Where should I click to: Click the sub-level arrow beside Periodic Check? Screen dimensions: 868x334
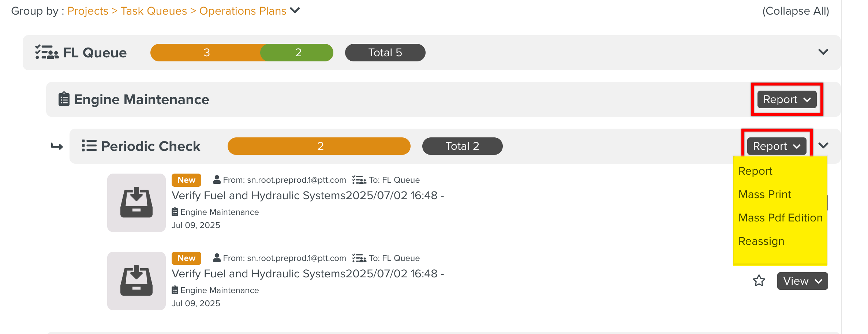57,146
